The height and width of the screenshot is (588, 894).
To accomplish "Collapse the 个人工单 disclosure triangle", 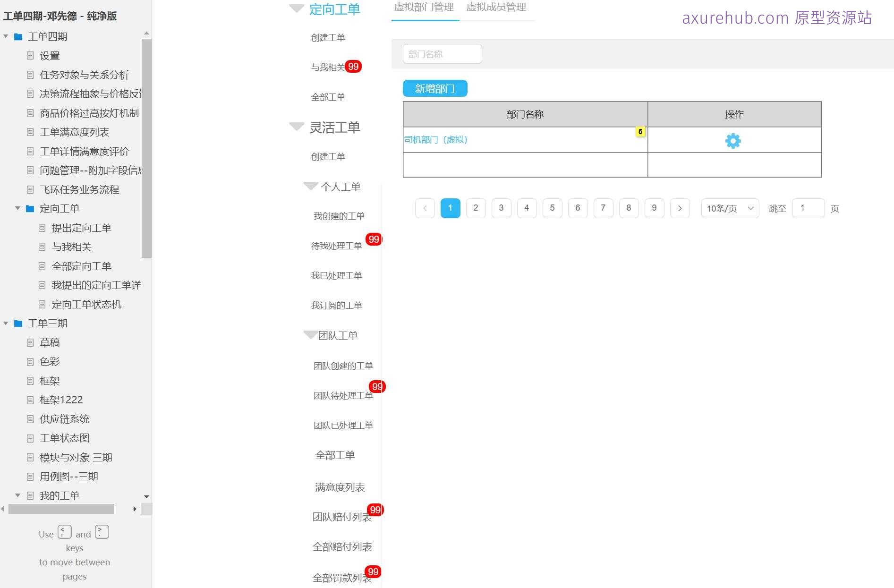I will click(310, 186).
